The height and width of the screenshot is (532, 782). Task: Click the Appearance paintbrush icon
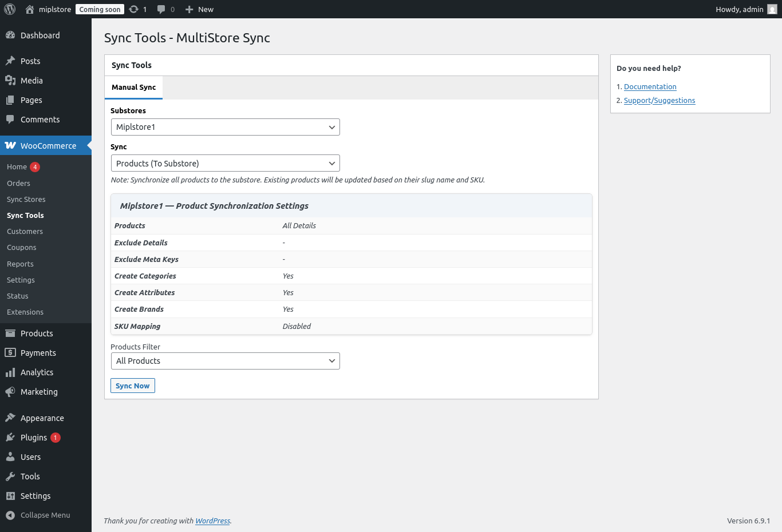(10, 418)
